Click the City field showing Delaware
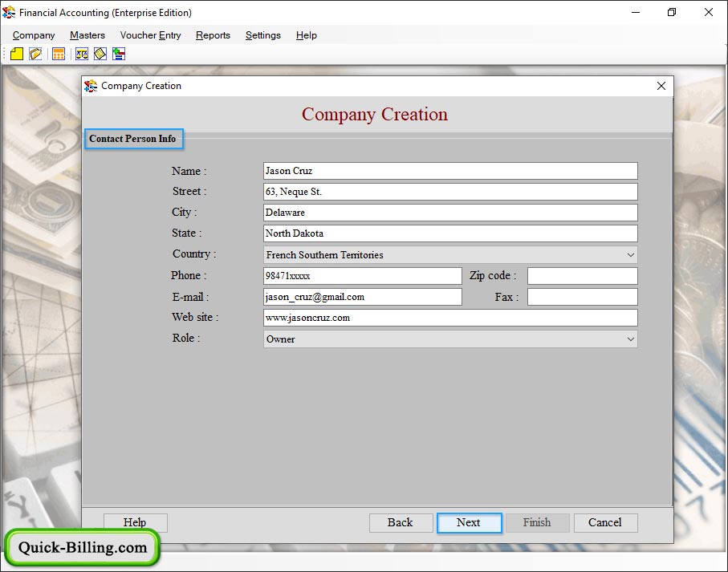Screen dimensions: 728x572 tap(450, 213)
